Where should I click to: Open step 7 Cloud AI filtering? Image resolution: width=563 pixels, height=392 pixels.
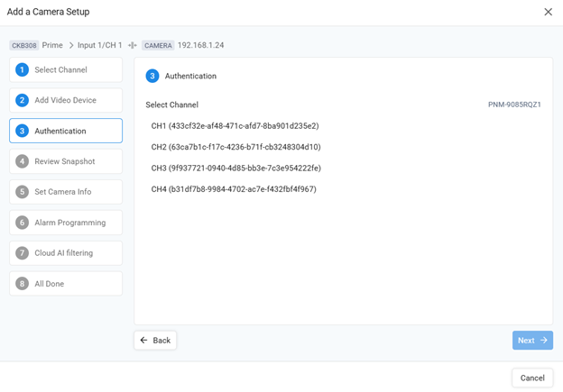pyautogui.click(x=66, y=253)
